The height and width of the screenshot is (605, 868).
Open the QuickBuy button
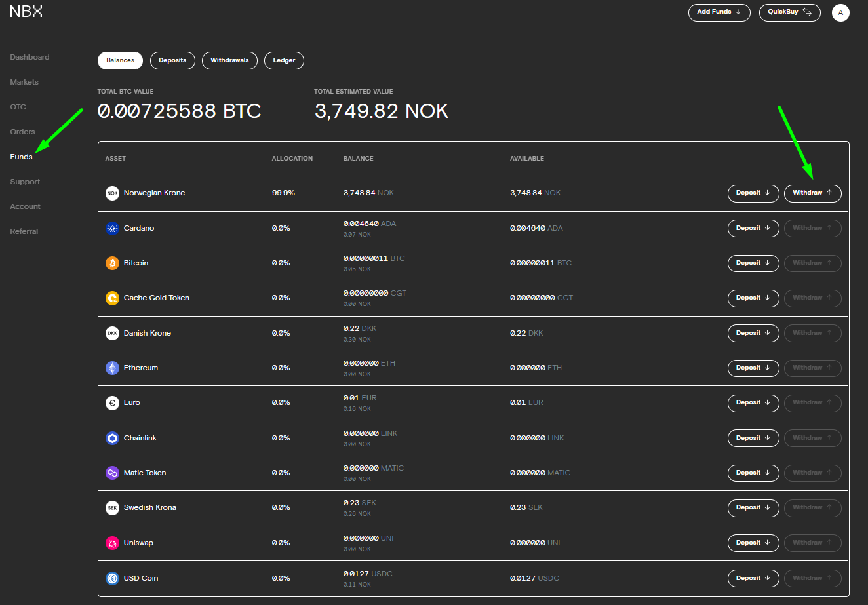coord(789,12)
